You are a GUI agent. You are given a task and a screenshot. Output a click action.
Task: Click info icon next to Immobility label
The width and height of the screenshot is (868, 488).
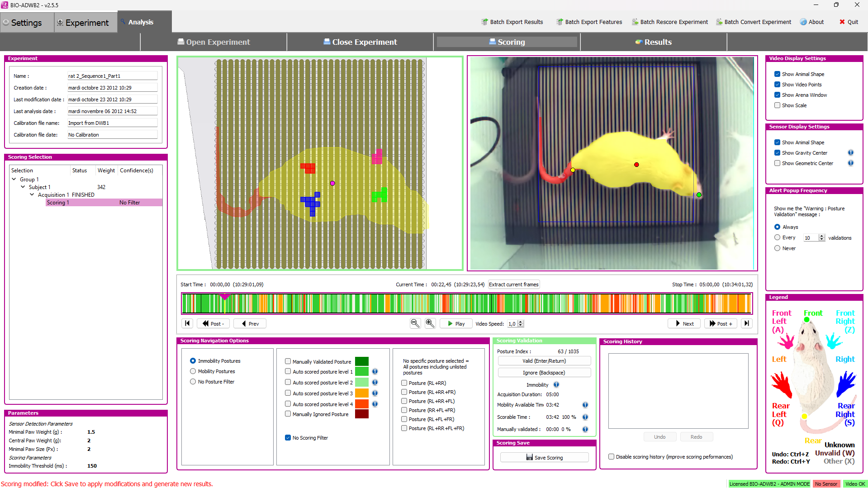click(x=556, y=385)
